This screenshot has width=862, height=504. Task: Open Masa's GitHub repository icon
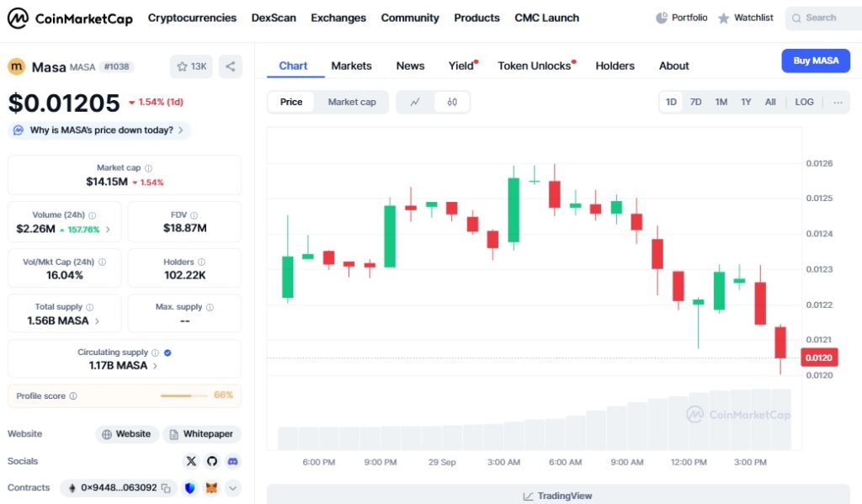pos(212,461)
